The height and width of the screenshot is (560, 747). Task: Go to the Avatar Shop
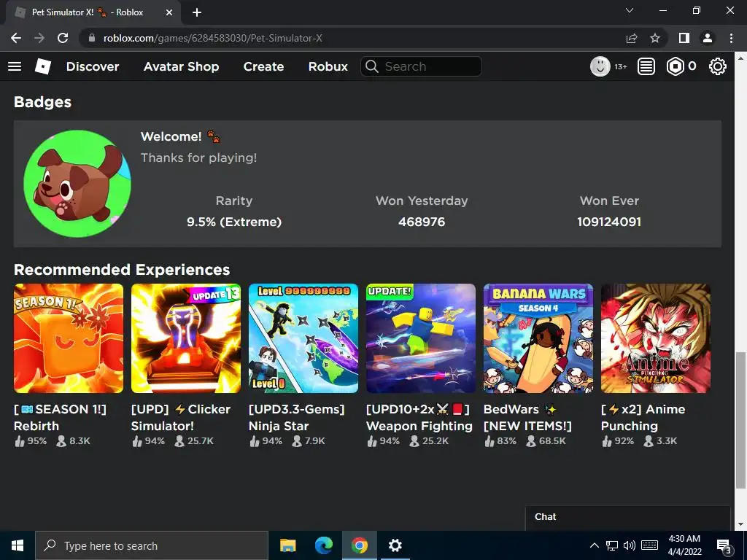(x=181, y=66)
